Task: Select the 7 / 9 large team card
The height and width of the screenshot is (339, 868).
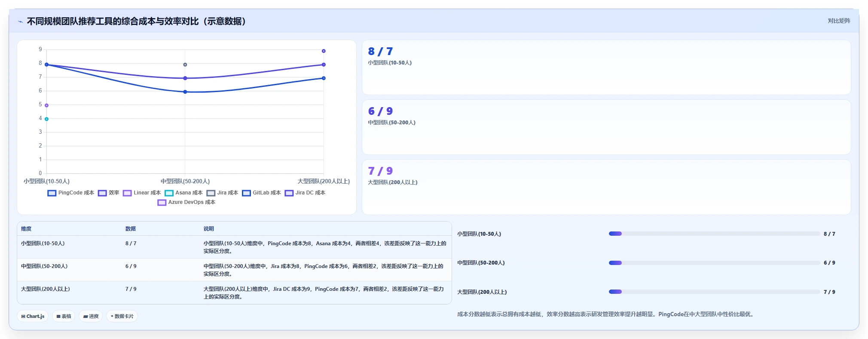Action: coord(606,187)
